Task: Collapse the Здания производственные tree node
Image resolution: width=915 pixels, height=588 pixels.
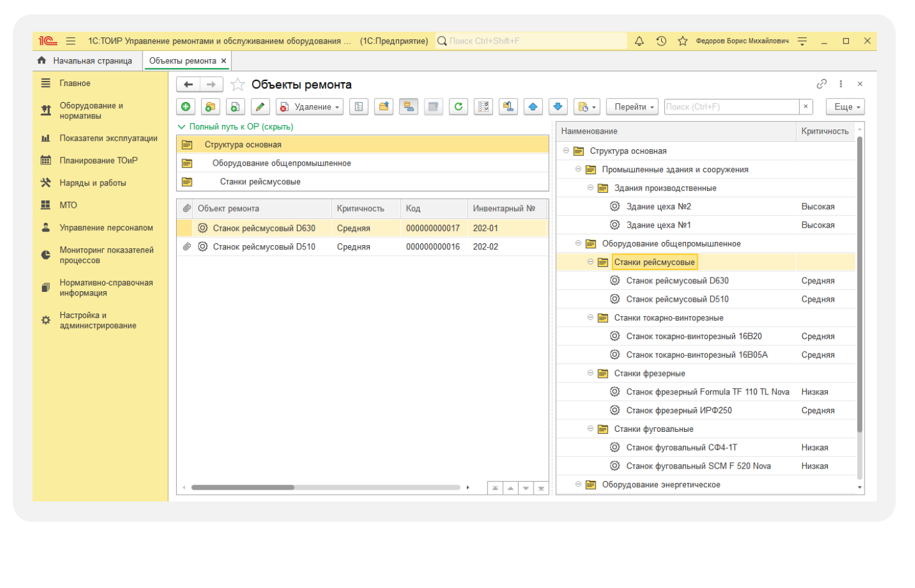Action: coord(590,188)
